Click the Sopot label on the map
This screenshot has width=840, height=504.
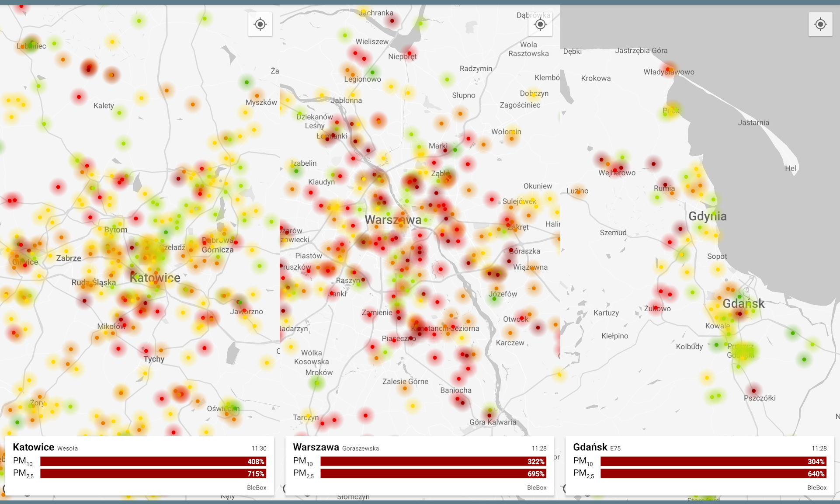[717, 257]
